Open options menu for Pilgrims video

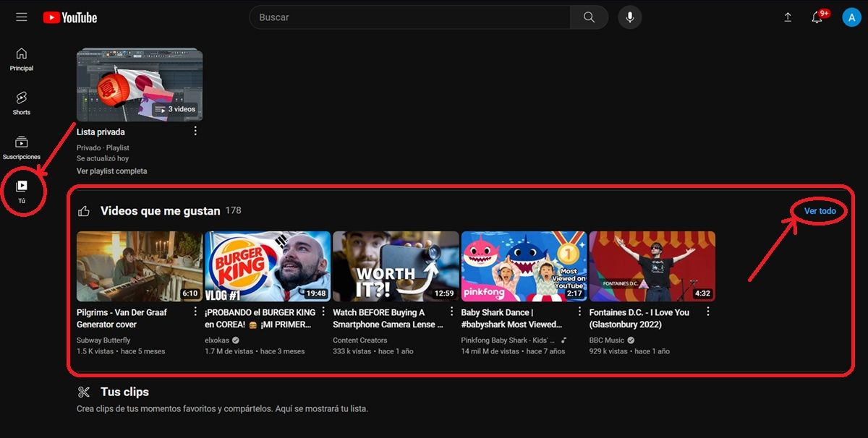point(195,312)
